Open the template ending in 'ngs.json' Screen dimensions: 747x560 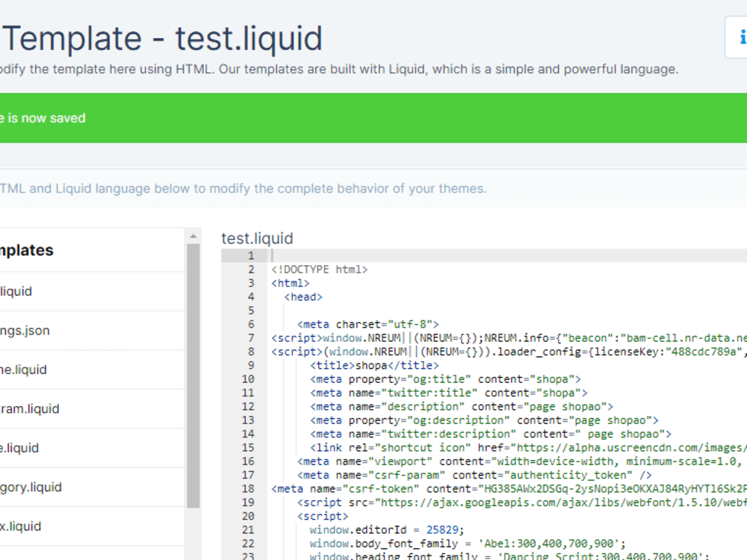click(90, 331)
